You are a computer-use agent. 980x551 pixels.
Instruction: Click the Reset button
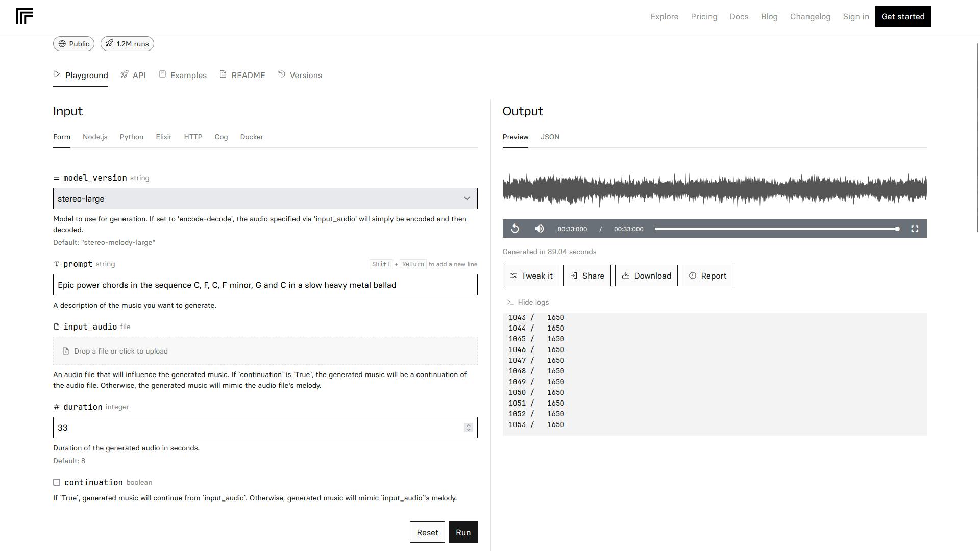point(427,532)
